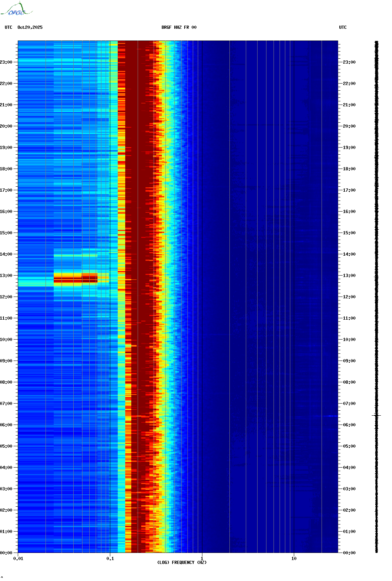Click the 16:00 label on the left time axis
This screenshot has height=581, width=392.
(x=6, y=212)
